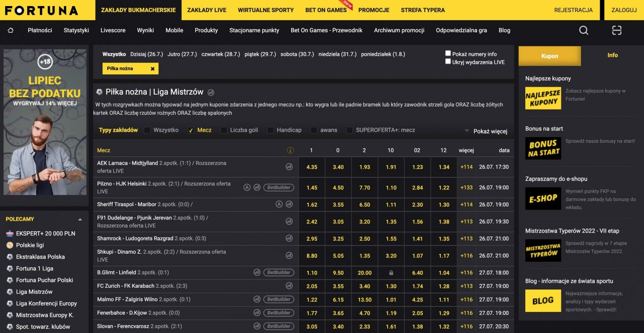Switch to the Info tab
Viewport: 644px width, 333px height.
(x=612, y=55)
